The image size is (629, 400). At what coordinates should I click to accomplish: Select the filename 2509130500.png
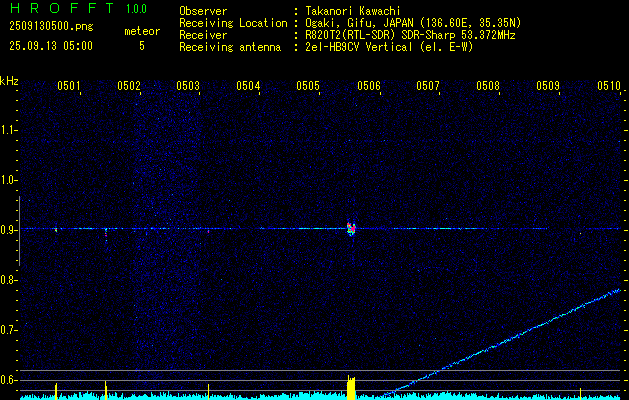pos(51,27)
